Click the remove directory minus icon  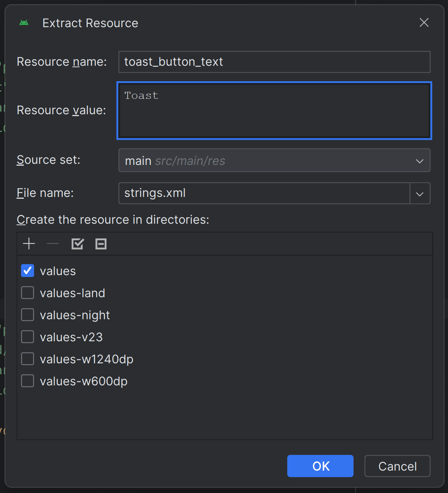coord(53,244)
